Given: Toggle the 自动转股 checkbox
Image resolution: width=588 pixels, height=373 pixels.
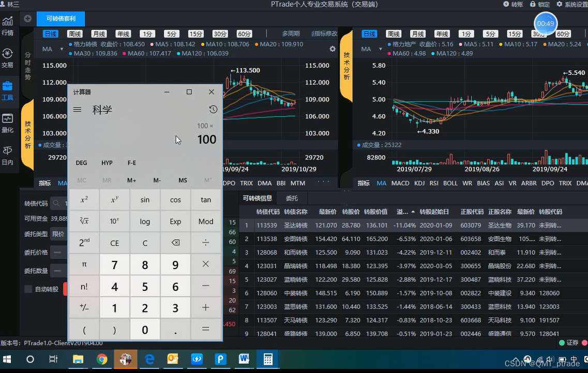Looking at the screenshot, I should (28, 289).
